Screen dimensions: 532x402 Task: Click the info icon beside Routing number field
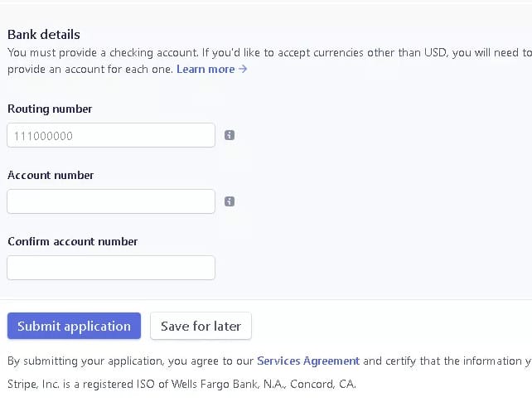[230, 135]
